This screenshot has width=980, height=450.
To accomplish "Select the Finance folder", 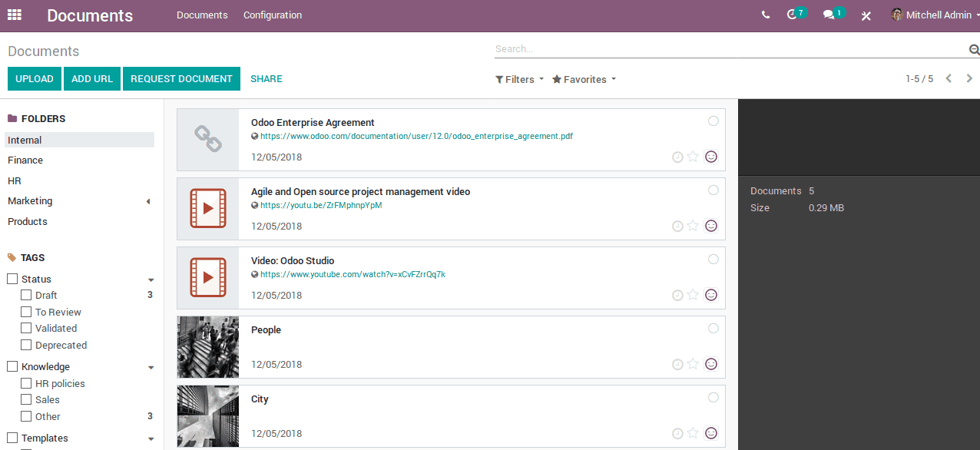I will [80, 160].
